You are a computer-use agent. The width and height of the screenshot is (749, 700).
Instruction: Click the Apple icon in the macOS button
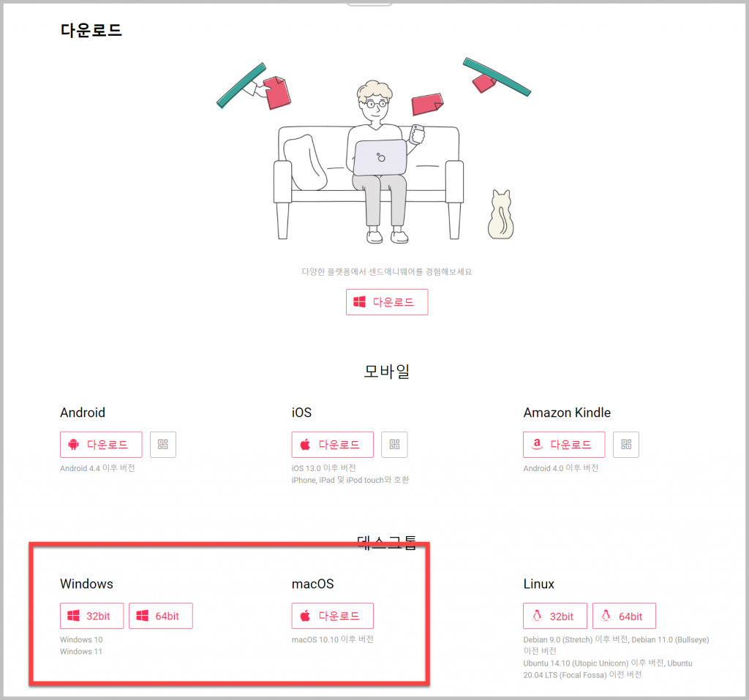point(305,616)
